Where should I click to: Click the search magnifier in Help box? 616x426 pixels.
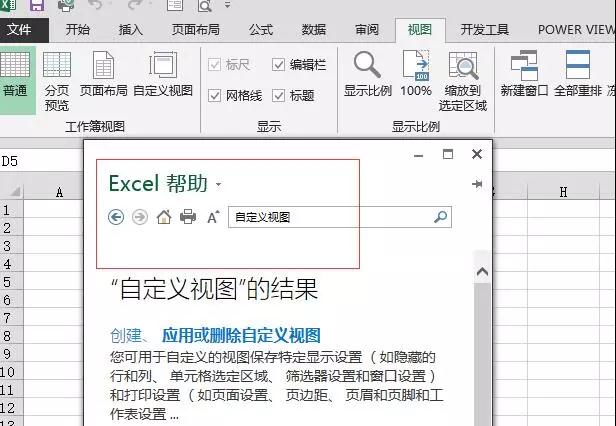point(440,217)
